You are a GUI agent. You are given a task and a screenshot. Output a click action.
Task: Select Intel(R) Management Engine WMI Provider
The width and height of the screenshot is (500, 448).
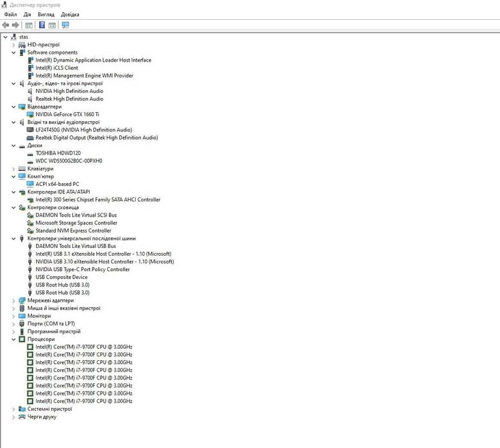click(84, 76)
